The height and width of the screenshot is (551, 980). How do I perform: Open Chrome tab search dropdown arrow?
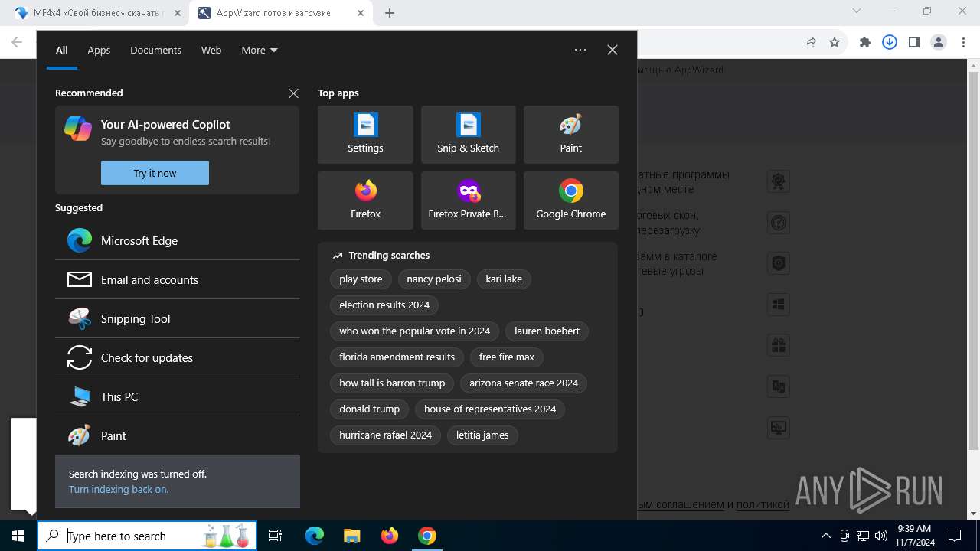click(857, 11)
